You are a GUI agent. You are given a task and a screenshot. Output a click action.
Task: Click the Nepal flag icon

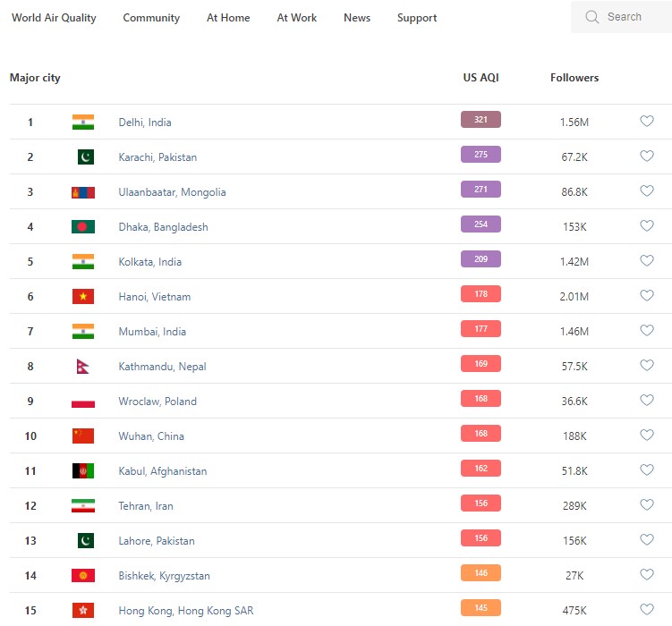pyautogui.click(x=82, y=367)
